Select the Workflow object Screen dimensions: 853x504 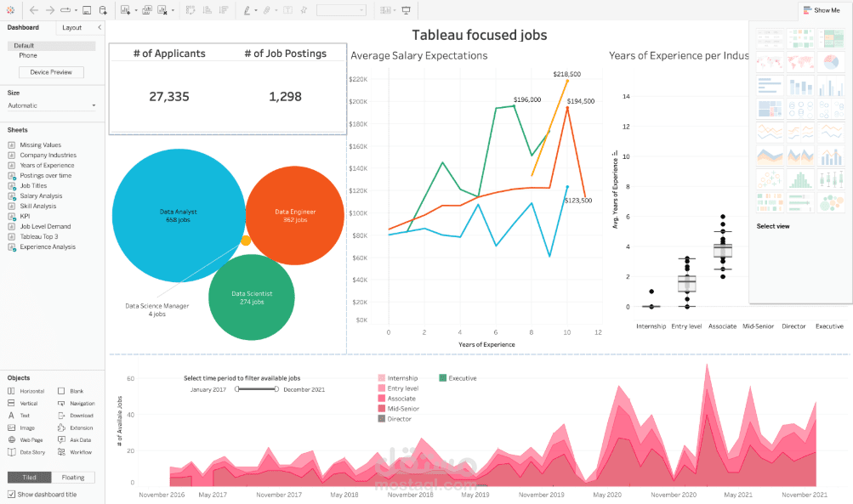(x=75, y=452)
